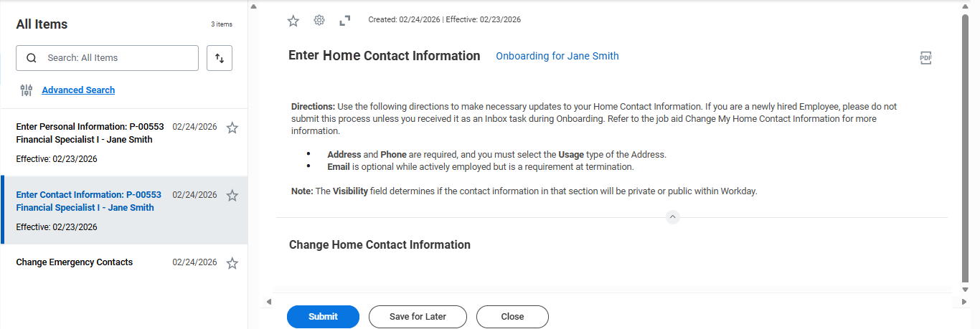The width and height of the screenshot is (980, 329).
Task: Export the task as PDF
Action: click(925, 58)
